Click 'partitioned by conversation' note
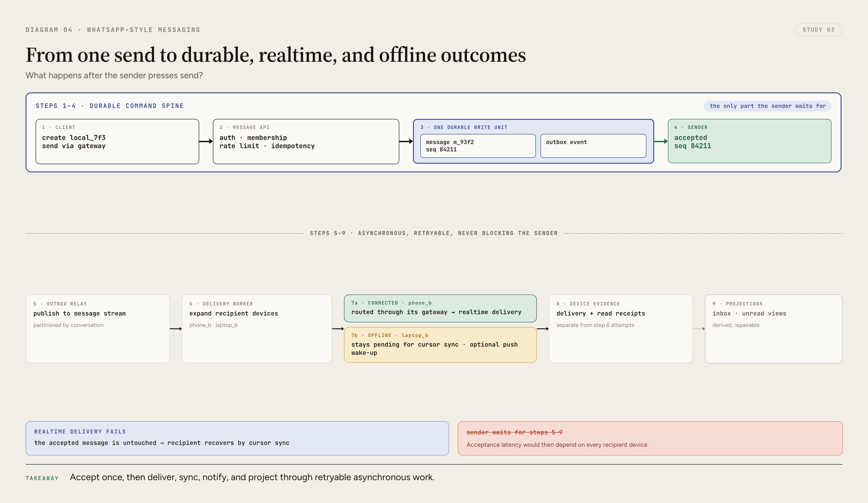This screenshot has height=503, width=868. point(68,325)
